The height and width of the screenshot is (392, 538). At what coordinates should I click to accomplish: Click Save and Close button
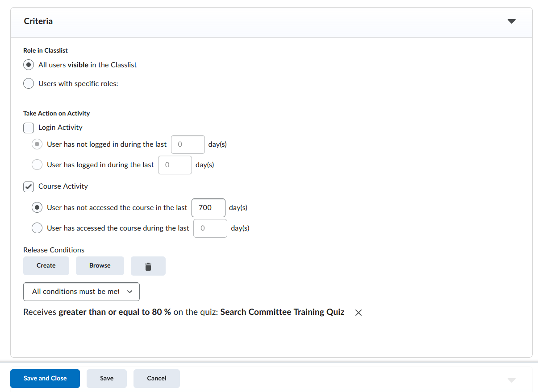click(45, 379)
